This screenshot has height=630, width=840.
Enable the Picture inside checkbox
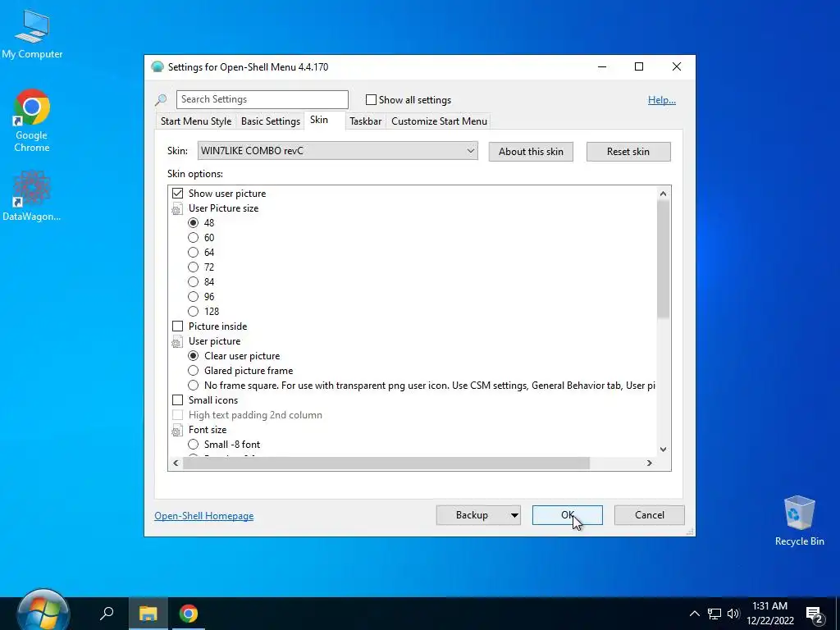[x=177, y=326]
